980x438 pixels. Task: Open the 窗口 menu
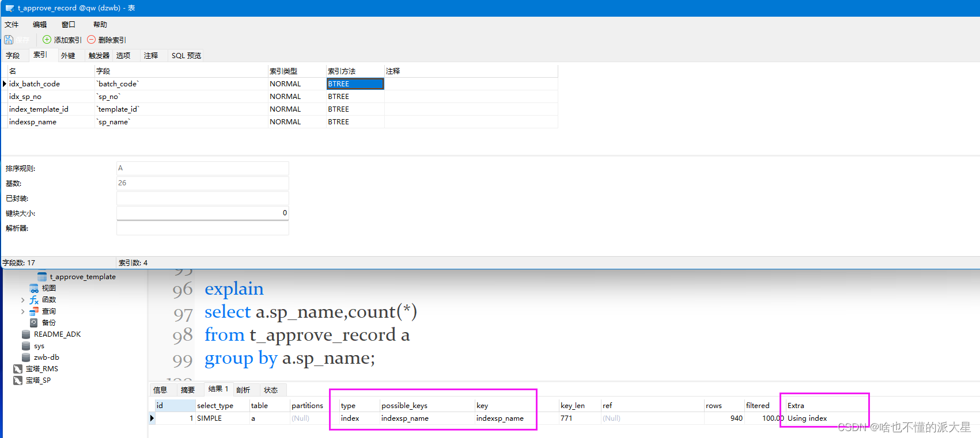(x=69, y=25)
